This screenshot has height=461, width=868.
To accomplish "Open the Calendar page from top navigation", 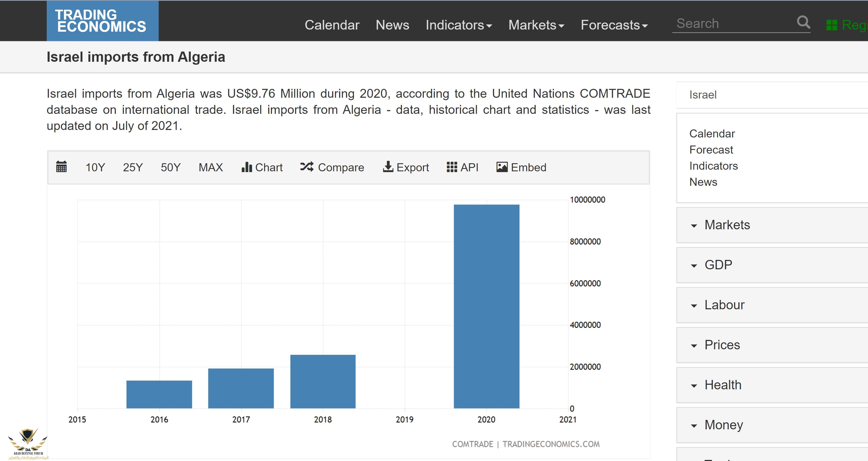I will point(332,25).
